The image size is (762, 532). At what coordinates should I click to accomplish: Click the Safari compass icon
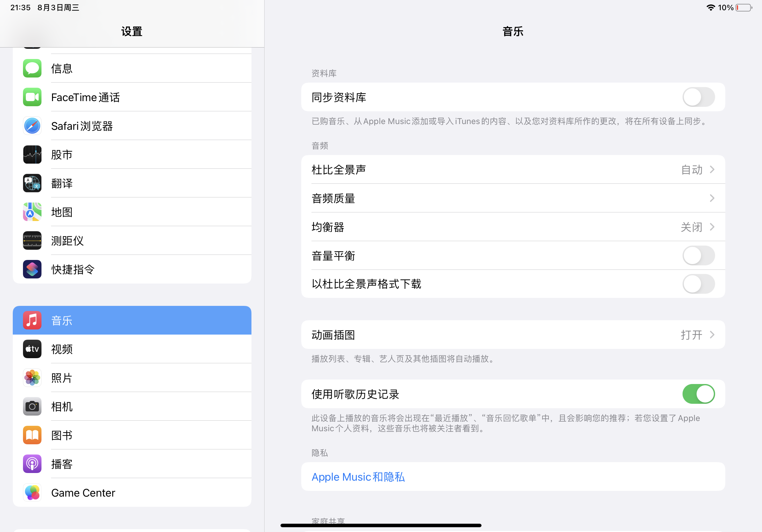pos(32,126)
